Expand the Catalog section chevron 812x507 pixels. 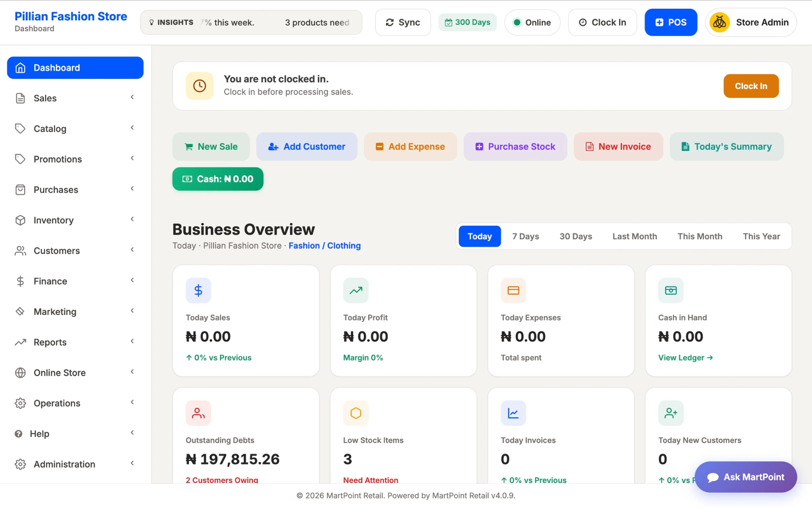point(132,128)
